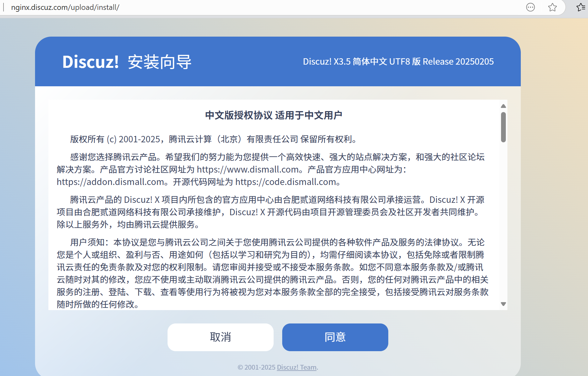The height and width of the screenshot is (376, 588).
Task: Click the paragraph starting with 用户须知
Action: [273, 273]
